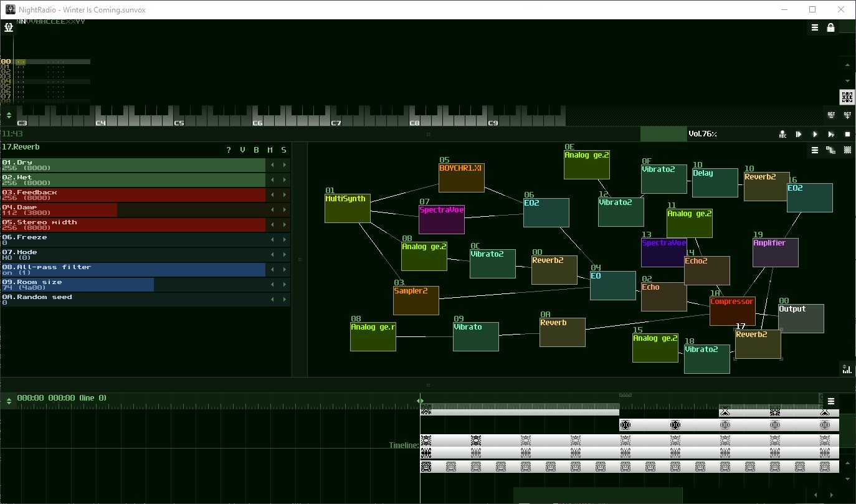This screenshot has height=504, width=856.
Task: Open the module view hamburger menu
Action: pos(814,150)
